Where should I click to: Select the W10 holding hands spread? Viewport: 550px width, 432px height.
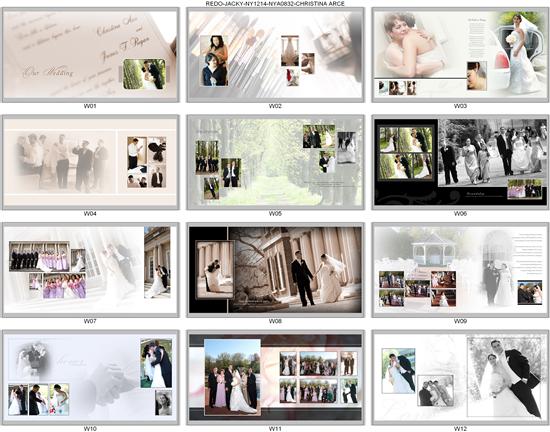point(90,377)
